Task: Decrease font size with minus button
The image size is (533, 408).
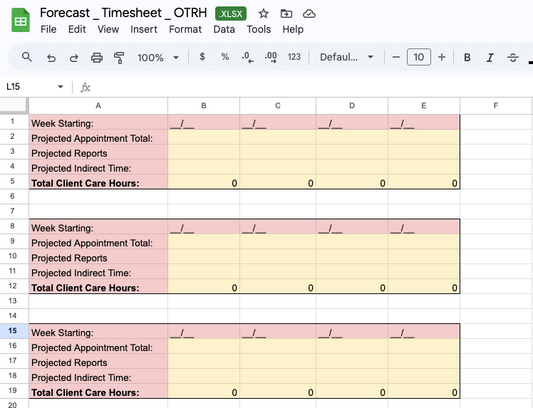Action: click(x=396, y=57)
